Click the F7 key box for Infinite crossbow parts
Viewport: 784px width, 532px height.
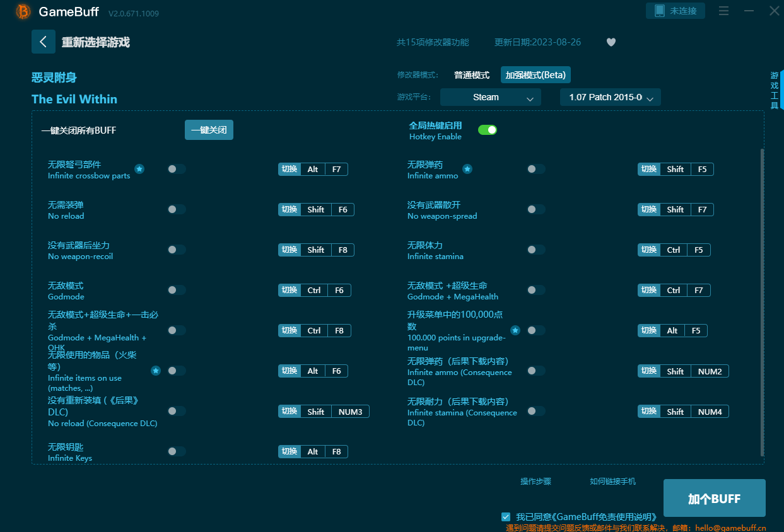336,169
